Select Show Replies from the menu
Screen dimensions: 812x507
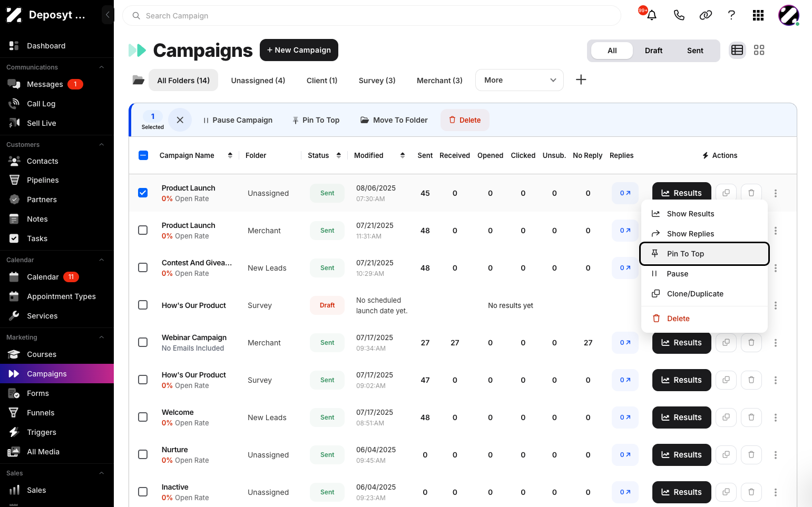click(705, 234)
